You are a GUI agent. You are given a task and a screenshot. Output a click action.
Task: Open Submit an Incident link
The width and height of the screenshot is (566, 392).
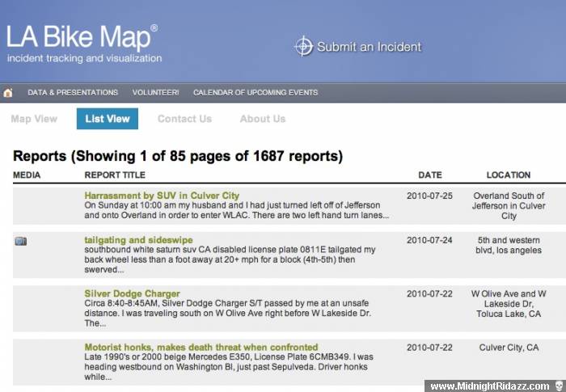coord(369,47)
